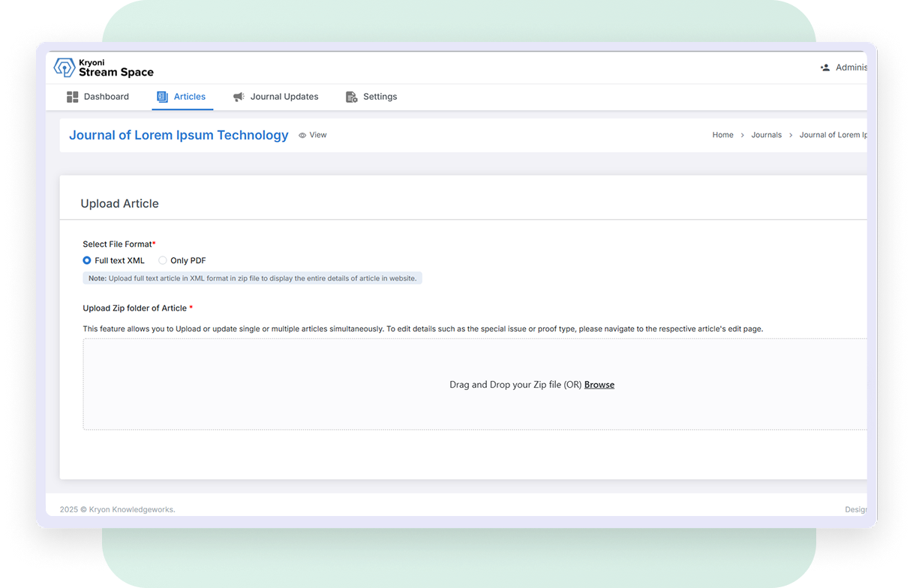Click the Select File Format label
Image resolution: width=919 pixels, height=588 pixels.
click(x=119, y=244)
